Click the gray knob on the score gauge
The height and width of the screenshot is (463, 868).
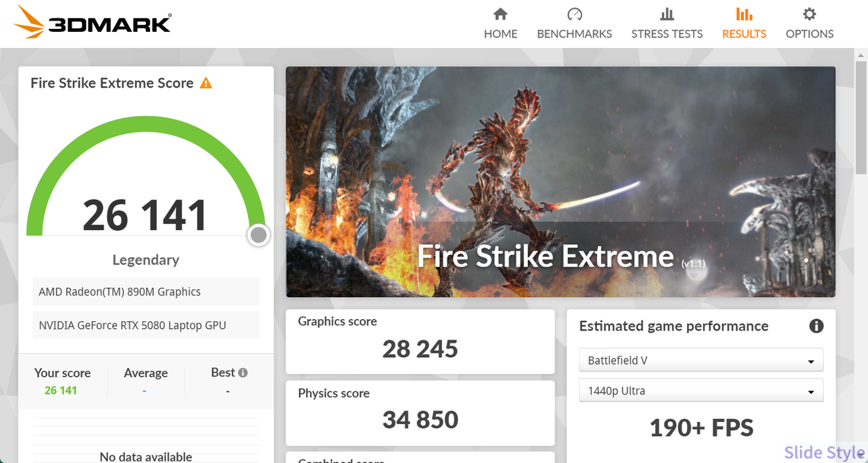click(x=259, y=235)
